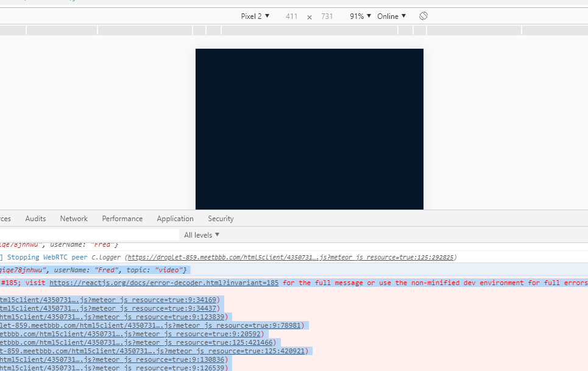Open the Security panel

(x=221, y=218)
